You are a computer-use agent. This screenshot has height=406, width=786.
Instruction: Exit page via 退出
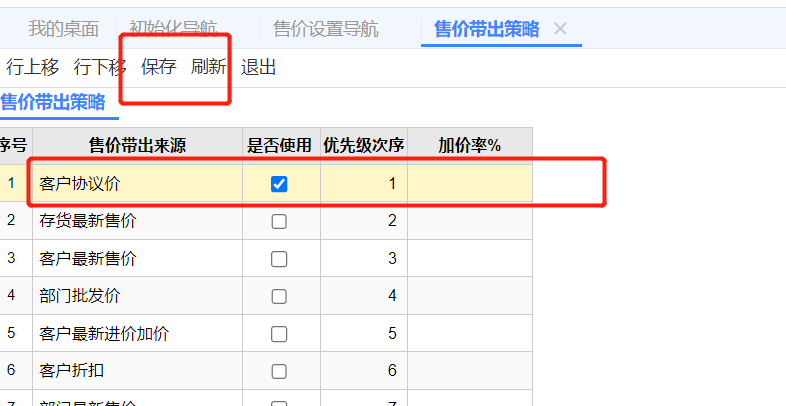pos(258,67)
